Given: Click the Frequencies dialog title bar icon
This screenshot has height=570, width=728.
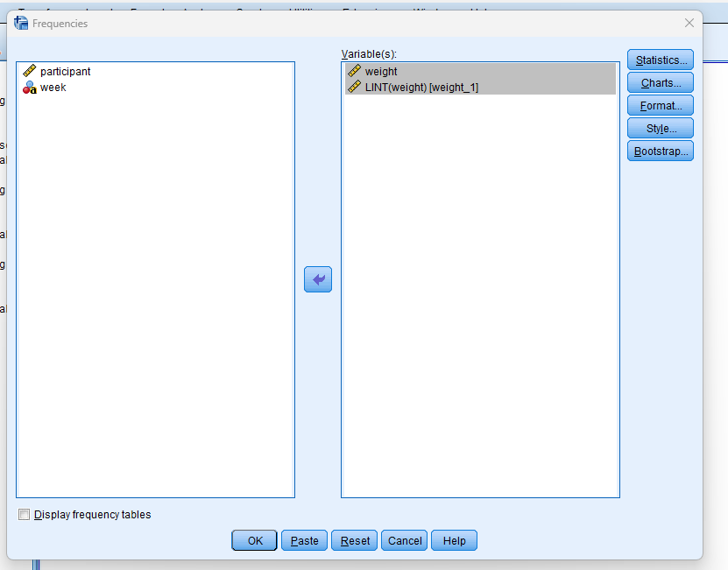Looking at the screenshot, I should pyautogui.click(x=21, y=24).
